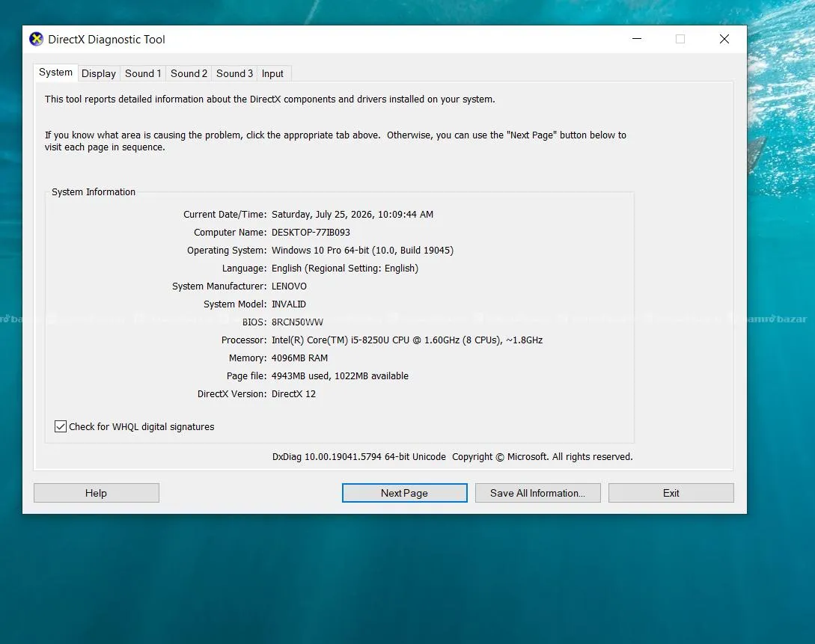
Task: Click the date value Saturday, July 25, 2026
Action: tap(352, 214)
